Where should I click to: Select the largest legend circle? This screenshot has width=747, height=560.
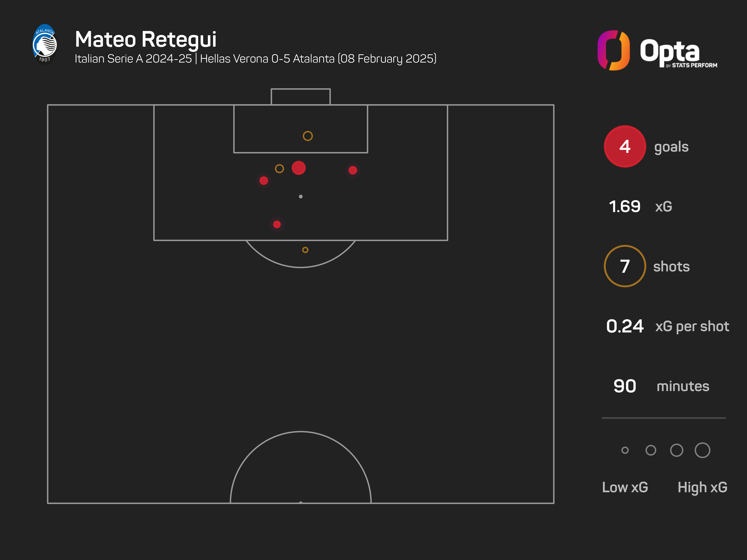point(702,450)
